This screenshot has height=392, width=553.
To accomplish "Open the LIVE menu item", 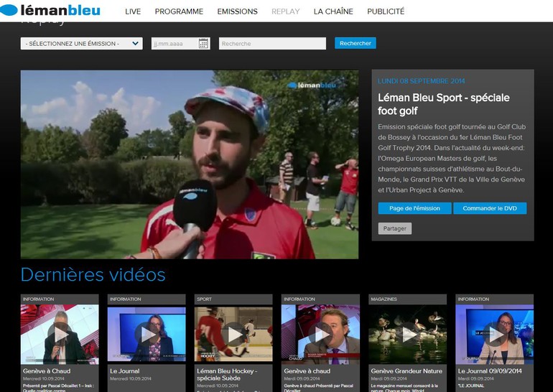I will (133, 11).
